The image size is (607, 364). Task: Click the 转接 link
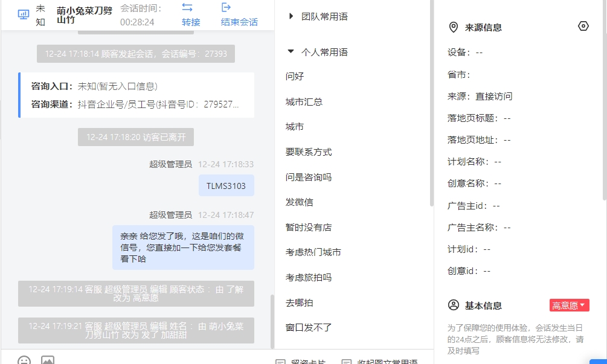[x=191, y=22]
